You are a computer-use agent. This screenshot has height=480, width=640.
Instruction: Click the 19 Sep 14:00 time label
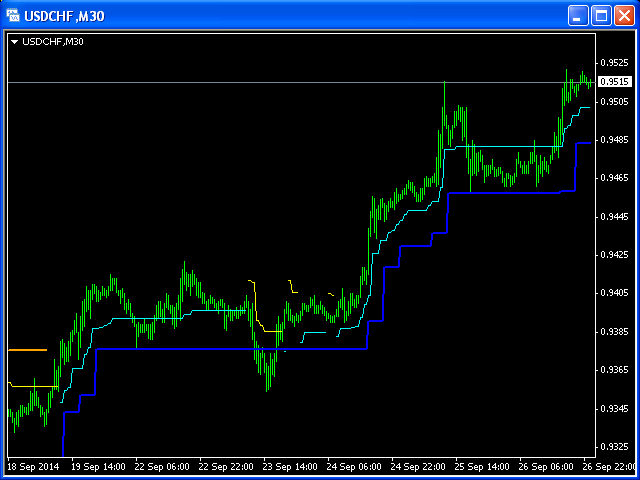(x=98, y=466)
